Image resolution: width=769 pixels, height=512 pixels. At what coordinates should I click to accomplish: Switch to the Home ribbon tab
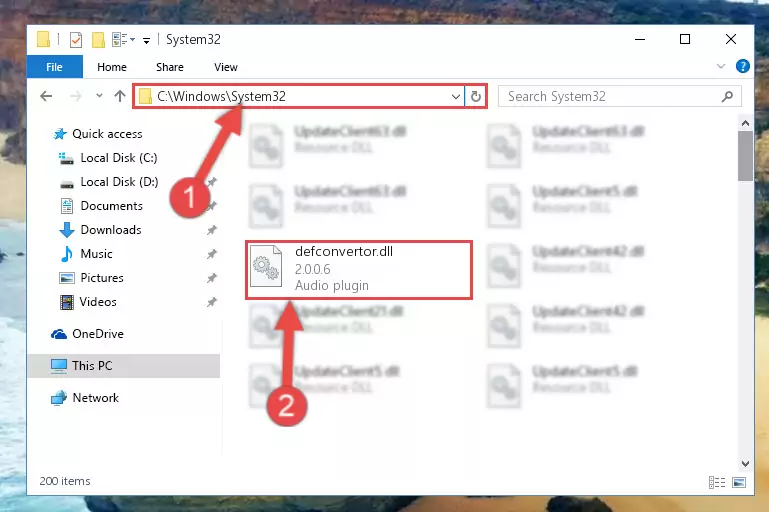[x=112, y=67]
